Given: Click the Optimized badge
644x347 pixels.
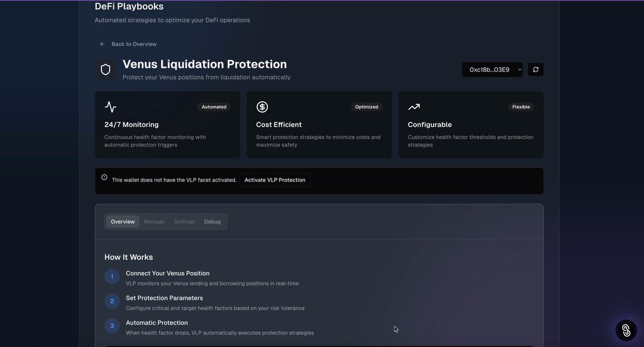Looking at the screenshot, I should click(x=367, y=107).
